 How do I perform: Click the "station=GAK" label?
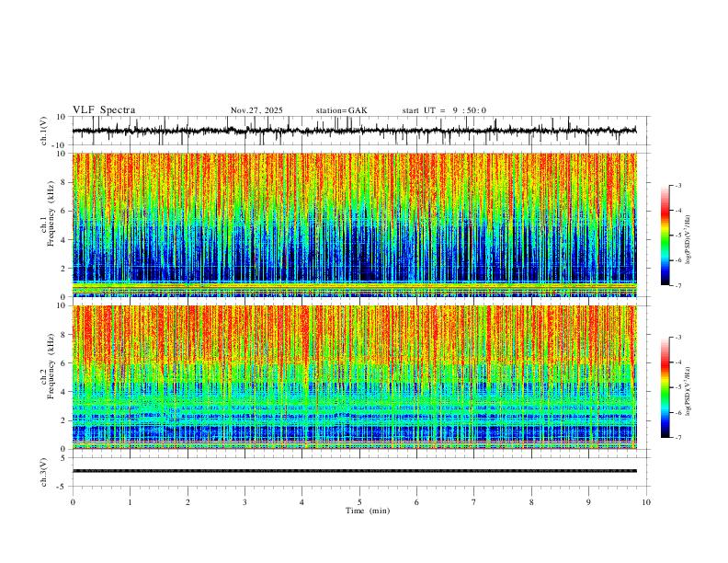click(341, 110)
